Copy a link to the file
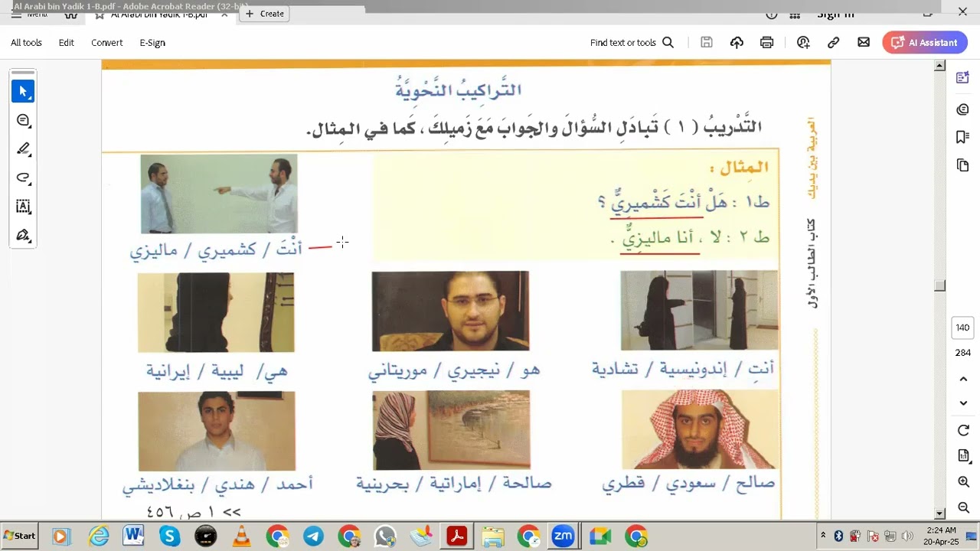 coord(833,43)
